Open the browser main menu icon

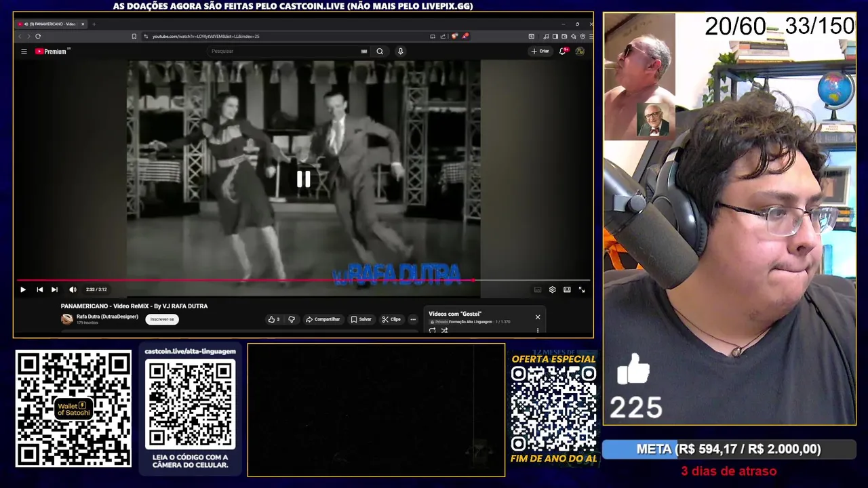click(591, 37)
